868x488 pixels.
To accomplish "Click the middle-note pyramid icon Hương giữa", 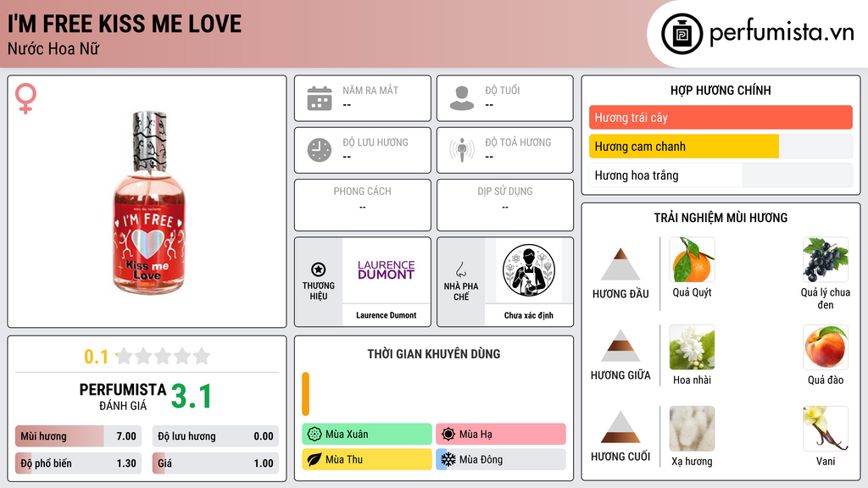I will pyautogui.click(x=620, y=346).
